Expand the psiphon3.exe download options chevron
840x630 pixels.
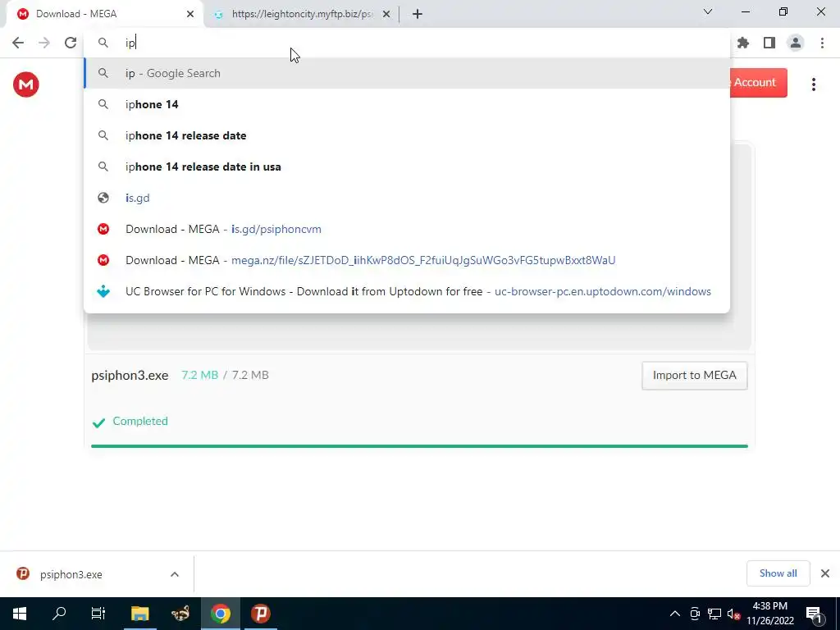pyautogui.click(x=175, y=574)
